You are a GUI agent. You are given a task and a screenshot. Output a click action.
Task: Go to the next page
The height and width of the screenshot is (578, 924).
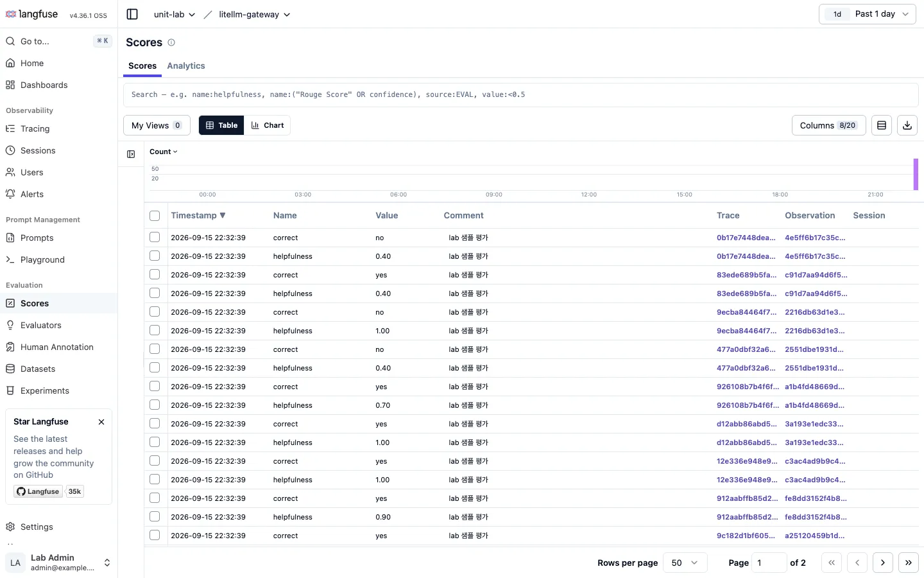point(883,563)
